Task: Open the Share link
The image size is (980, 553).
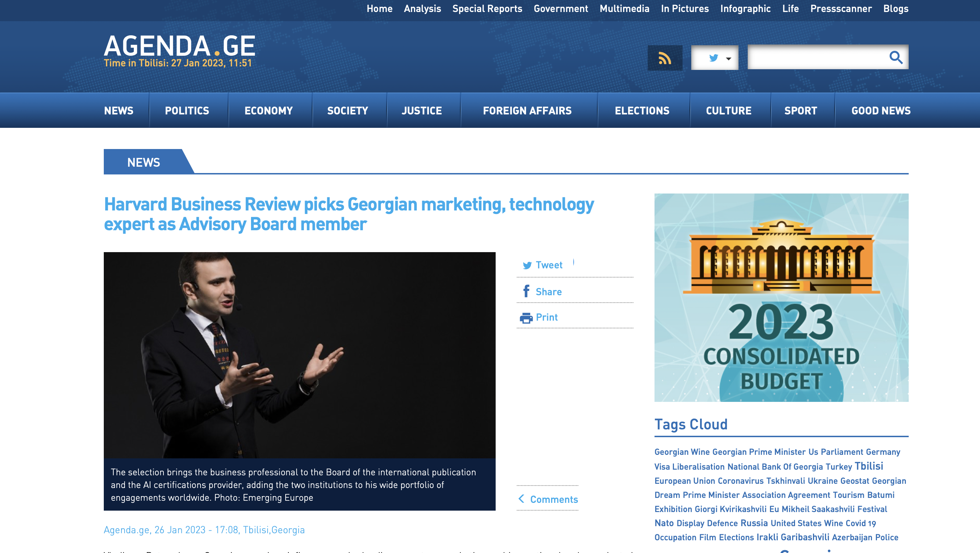Action: 548,292
